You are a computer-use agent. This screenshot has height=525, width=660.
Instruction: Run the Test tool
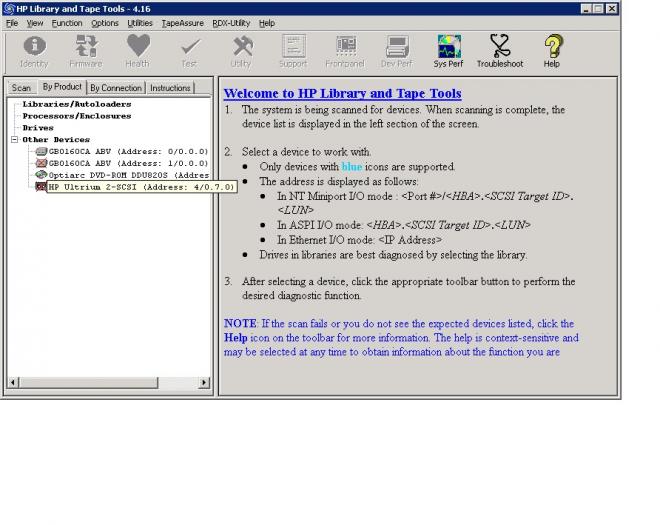189,51
